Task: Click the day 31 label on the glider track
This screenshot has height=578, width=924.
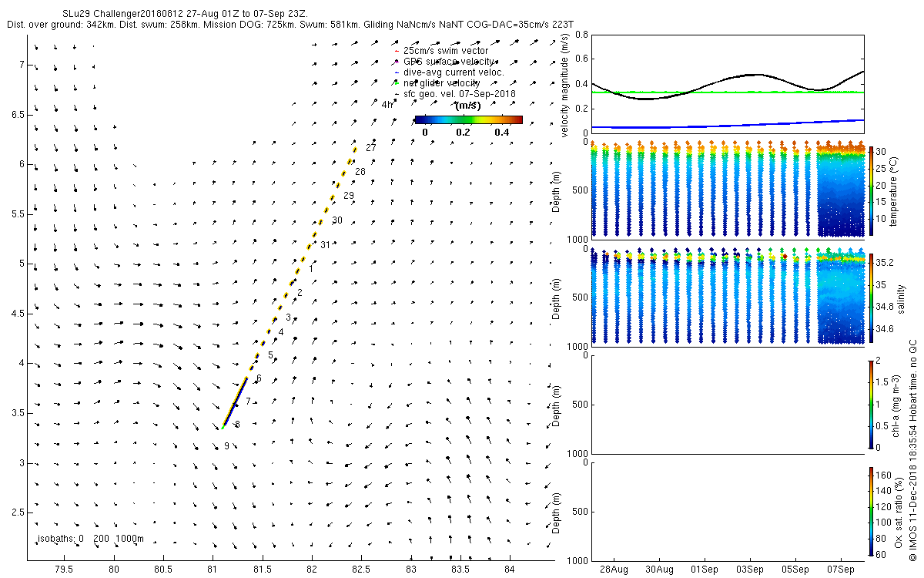Action: click(325, 245)
